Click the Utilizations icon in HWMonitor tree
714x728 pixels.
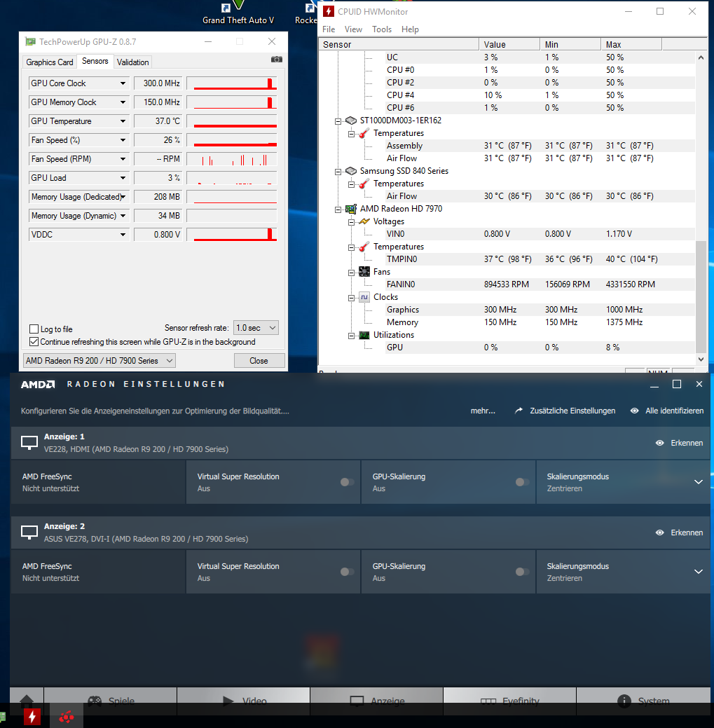pyautogui.click(x=364, y=335)
